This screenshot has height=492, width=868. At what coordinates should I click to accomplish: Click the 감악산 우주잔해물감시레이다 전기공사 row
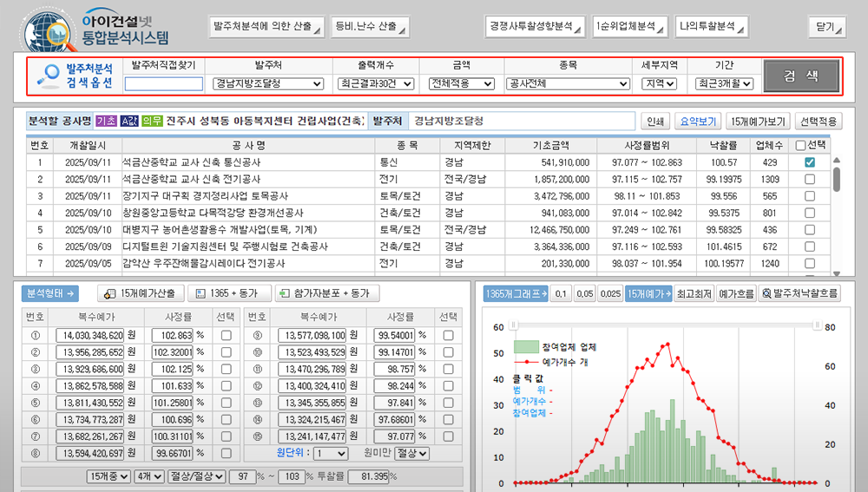[429, 264]
